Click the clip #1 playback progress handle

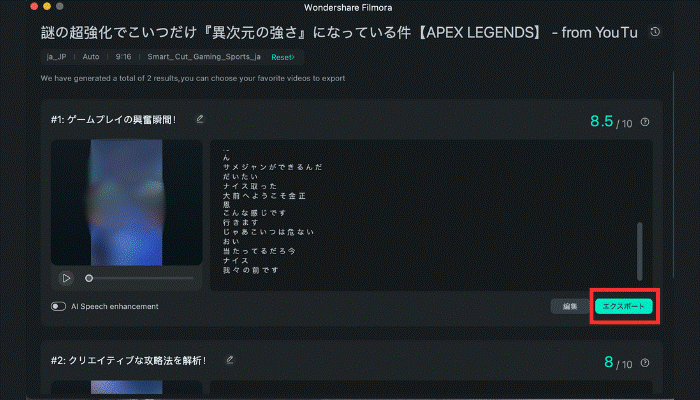[x=89, y=278]
